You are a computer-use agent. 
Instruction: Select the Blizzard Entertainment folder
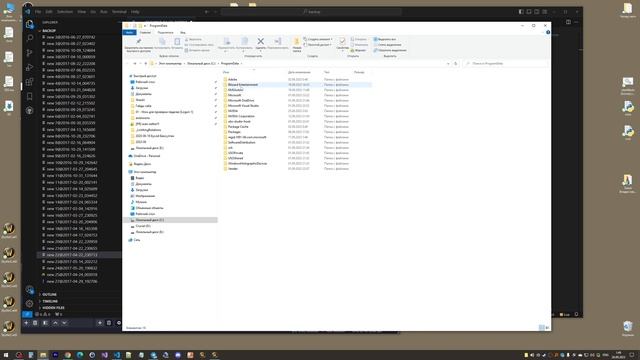coord(243,85)
